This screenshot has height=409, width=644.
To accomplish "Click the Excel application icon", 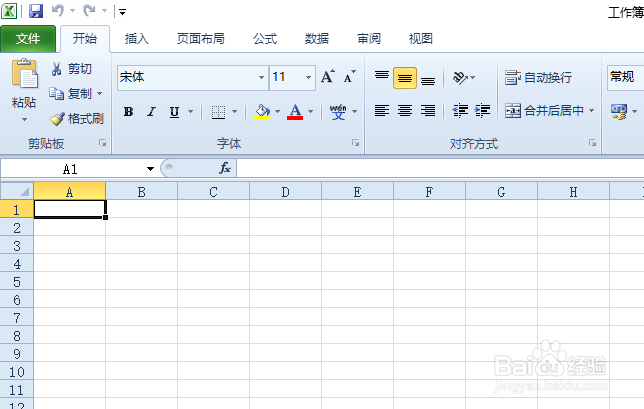I will pos(9,11).
